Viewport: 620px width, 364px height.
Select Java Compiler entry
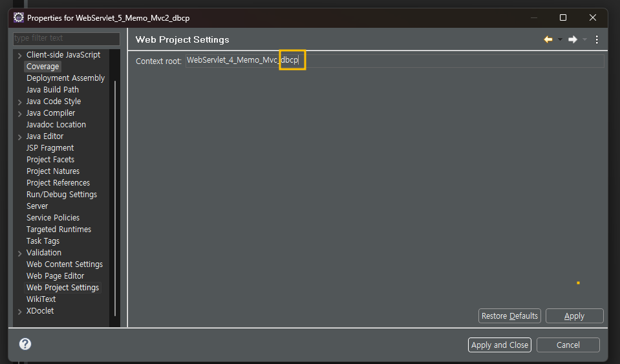50,113
